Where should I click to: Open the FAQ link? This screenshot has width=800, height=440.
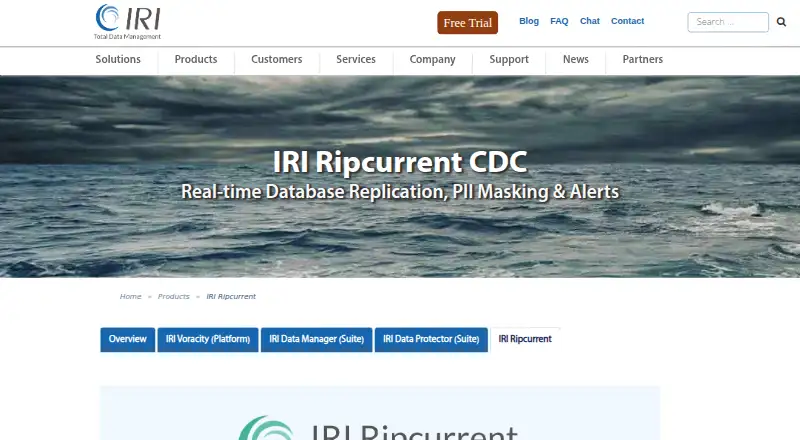[x=559, y=21]
